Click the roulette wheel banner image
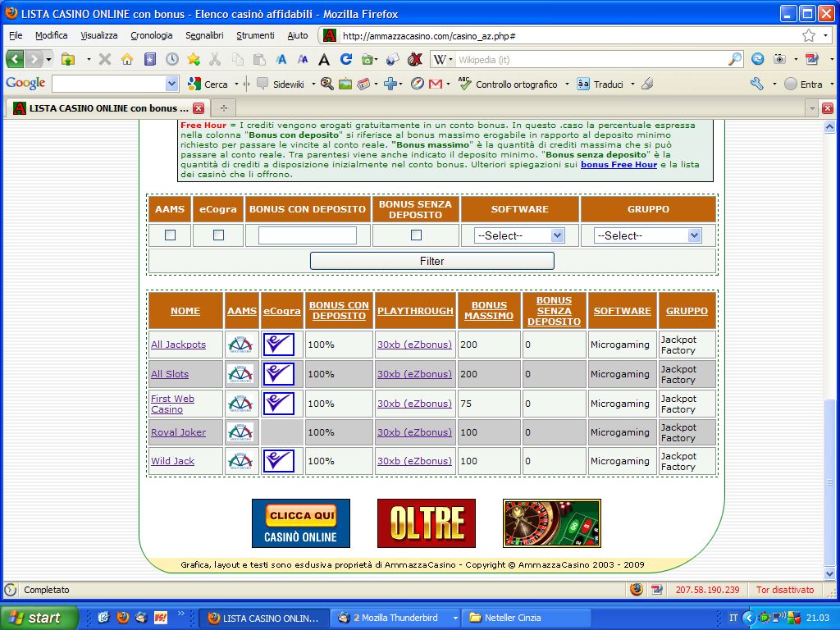This screenshot has width=840, height=630. click(552, 523)
